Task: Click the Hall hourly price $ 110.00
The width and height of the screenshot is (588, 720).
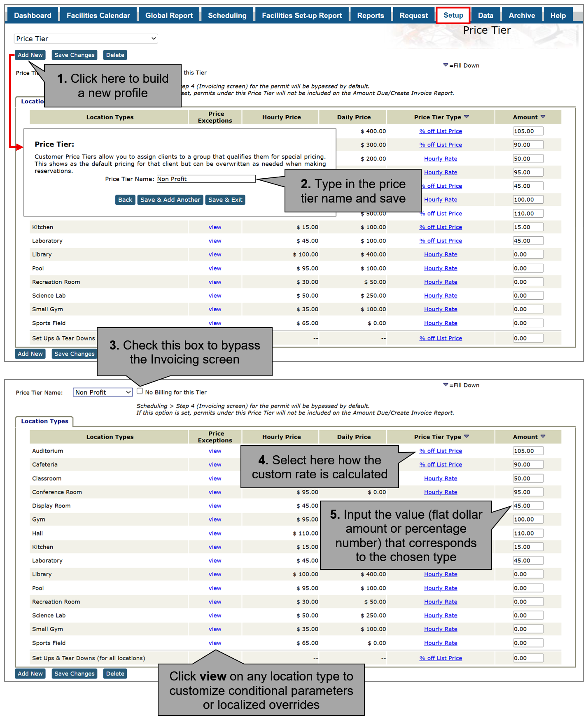Action: click(306, 533)
